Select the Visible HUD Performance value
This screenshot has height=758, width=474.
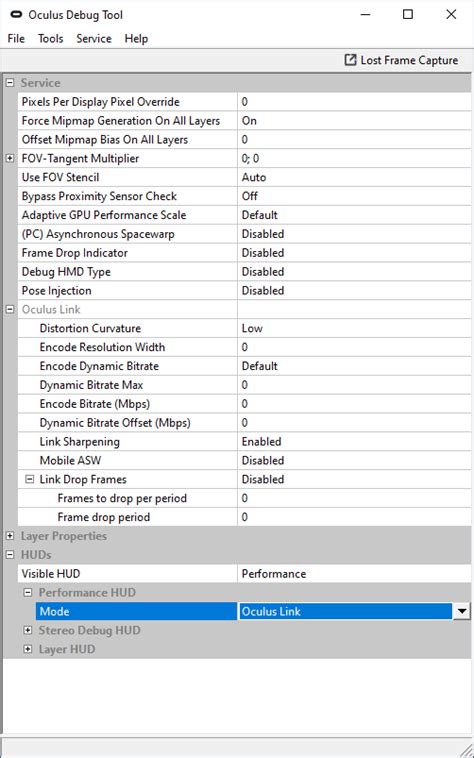pyautogui.click(x=354, y=573)
